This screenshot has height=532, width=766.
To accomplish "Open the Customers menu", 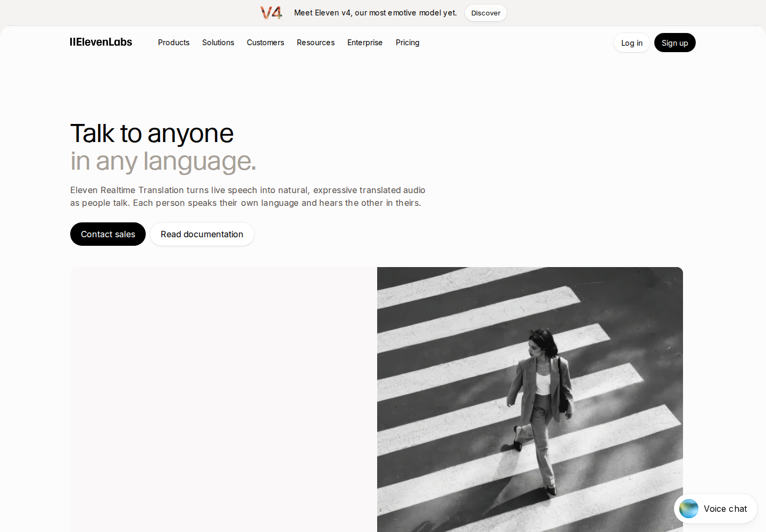I will (x=265, y=43).
